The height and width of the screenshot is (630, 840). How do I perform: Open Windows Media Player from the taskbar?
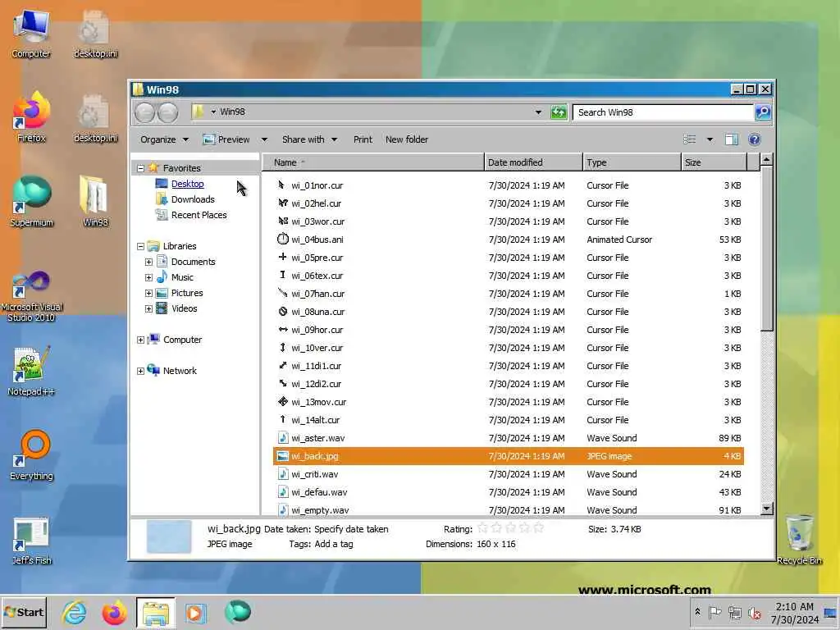195,612
